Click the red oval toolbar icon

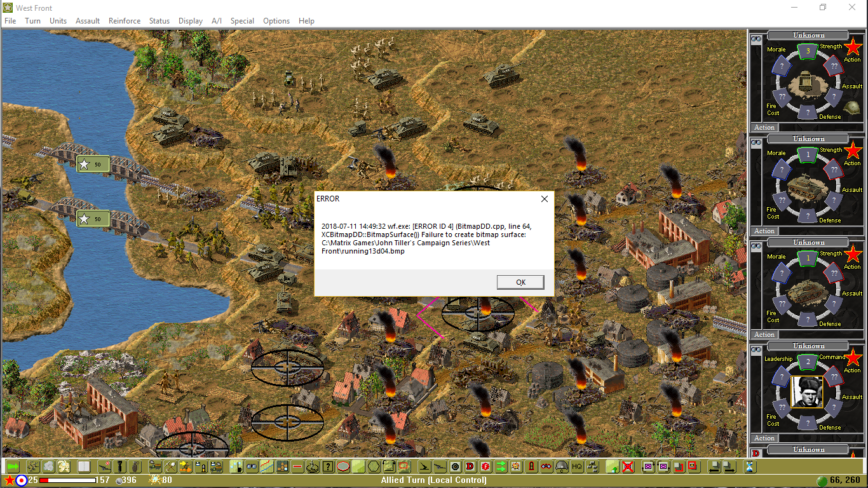point(343,466)
